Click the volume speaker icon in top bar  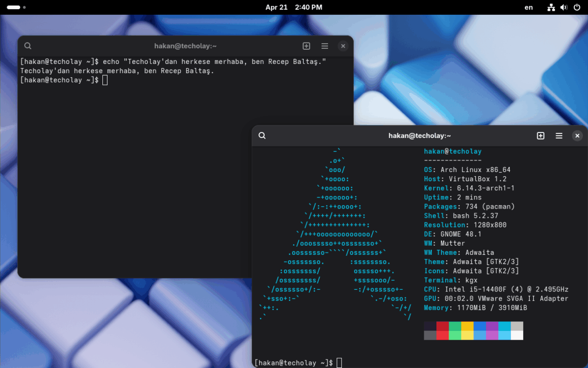click(x=564, y=7)
